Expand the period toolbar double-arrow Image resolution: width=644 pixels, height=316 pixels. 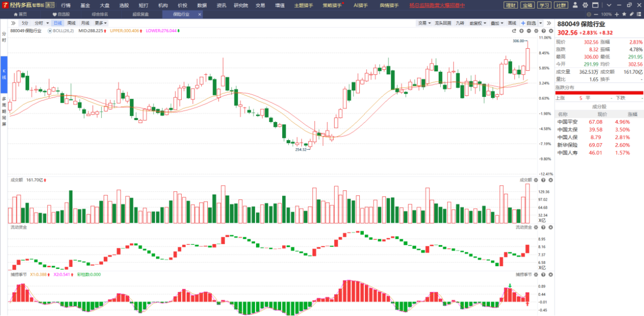[13, 23]
